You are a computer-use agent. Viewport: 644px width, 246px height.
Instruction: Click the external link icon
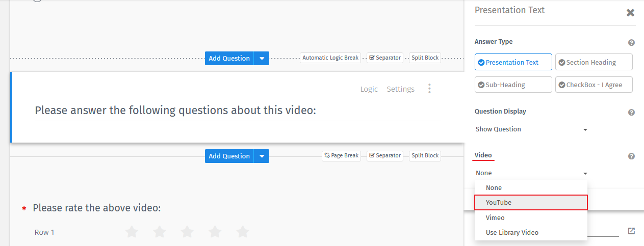point(631,231)
